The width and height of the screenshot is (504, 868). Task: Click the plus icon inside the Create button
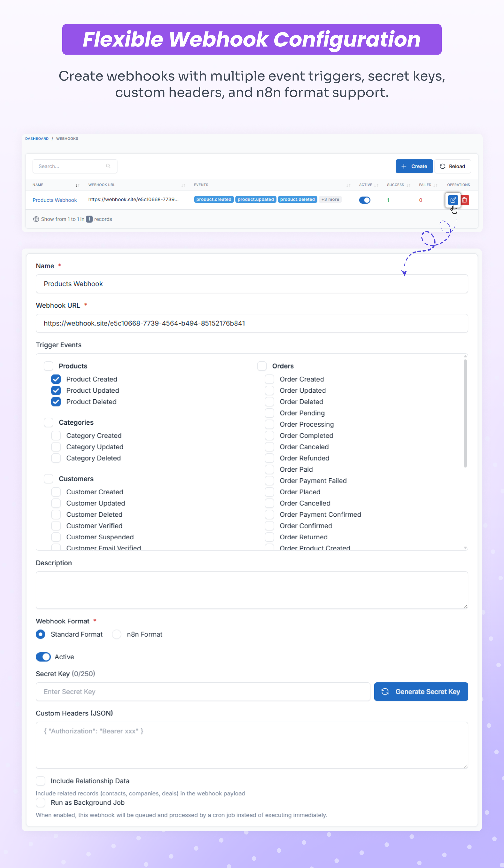coord(404,167)
